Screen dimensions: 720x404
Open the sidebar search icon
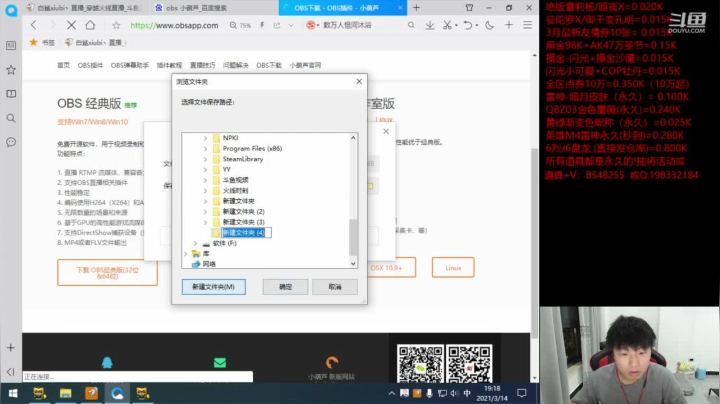11,118
